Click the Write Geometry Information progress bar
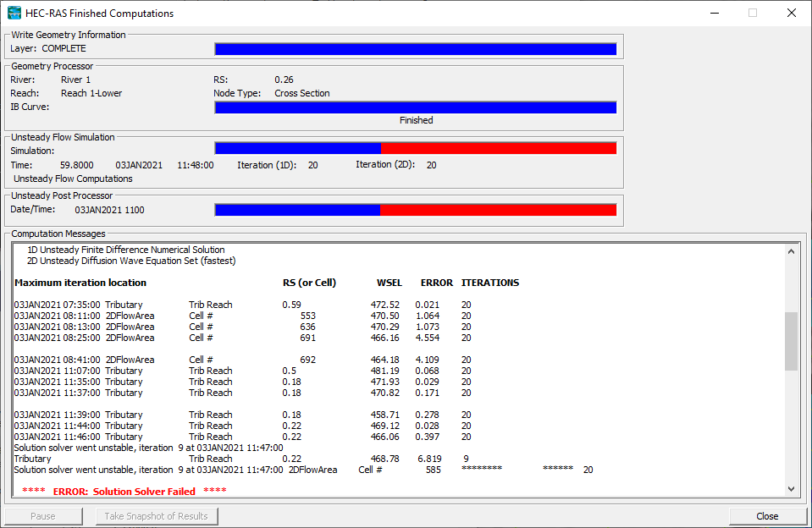 pos(416,49)
